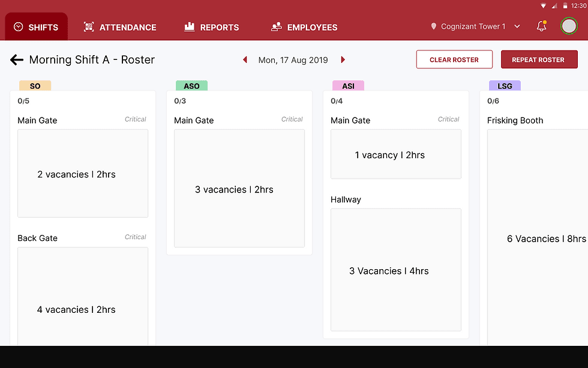Click Critical tag on ASI Main Gate
The image size is (588, 368).
click(x=449, y=119)
